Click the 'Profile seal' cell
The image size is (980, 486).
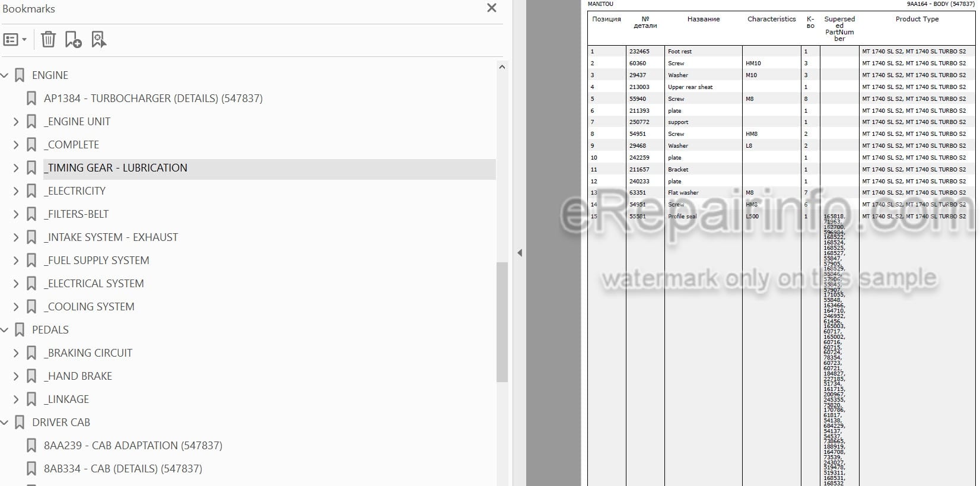click(682, 217)
